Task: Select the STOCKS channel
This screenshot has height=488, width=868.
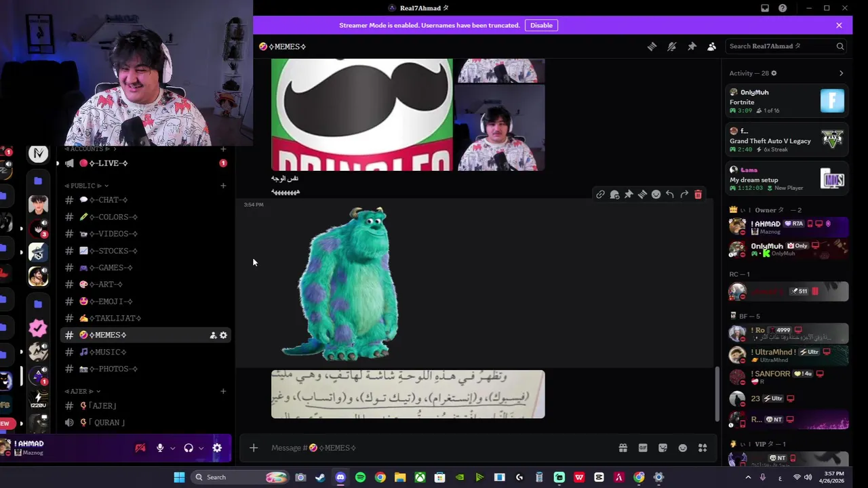Action: pos(146,251)
